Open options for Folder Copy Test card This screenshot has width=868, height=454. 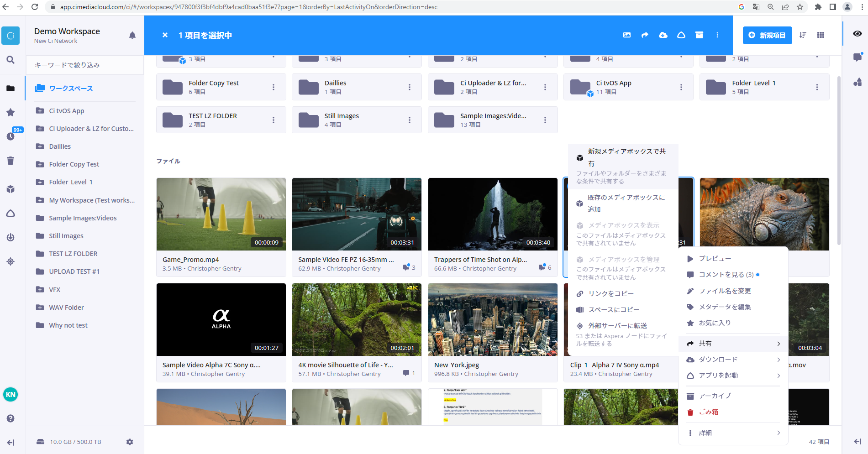tap(274, 87)
